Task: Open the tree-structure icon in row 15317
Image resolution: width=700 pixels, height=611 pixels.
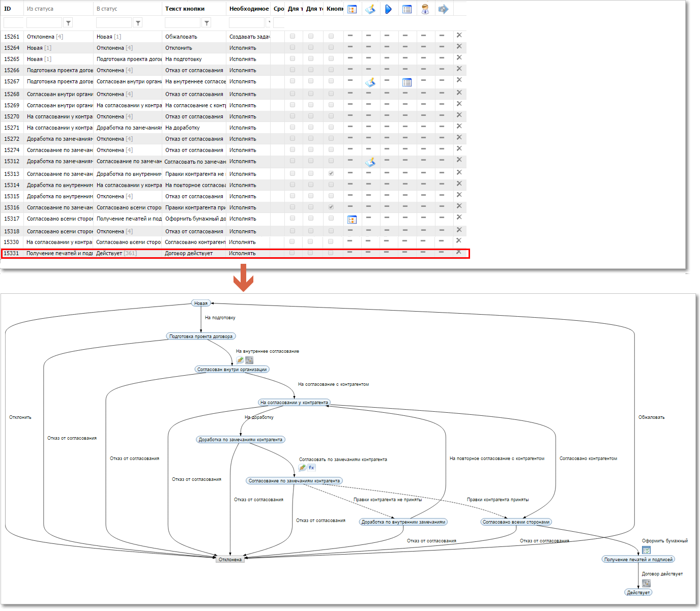Action: point(352,220)
